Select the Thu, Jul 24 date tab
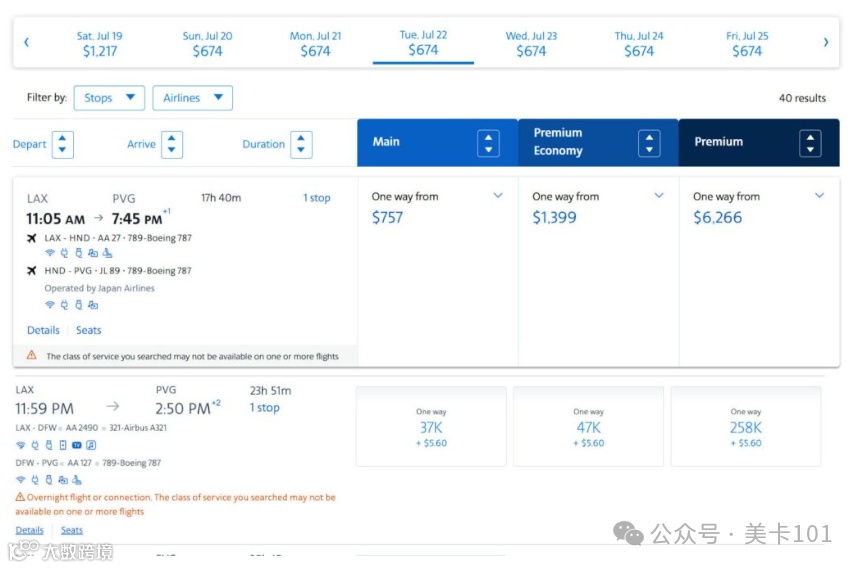860x568 pixels. [x=639, y=44]
